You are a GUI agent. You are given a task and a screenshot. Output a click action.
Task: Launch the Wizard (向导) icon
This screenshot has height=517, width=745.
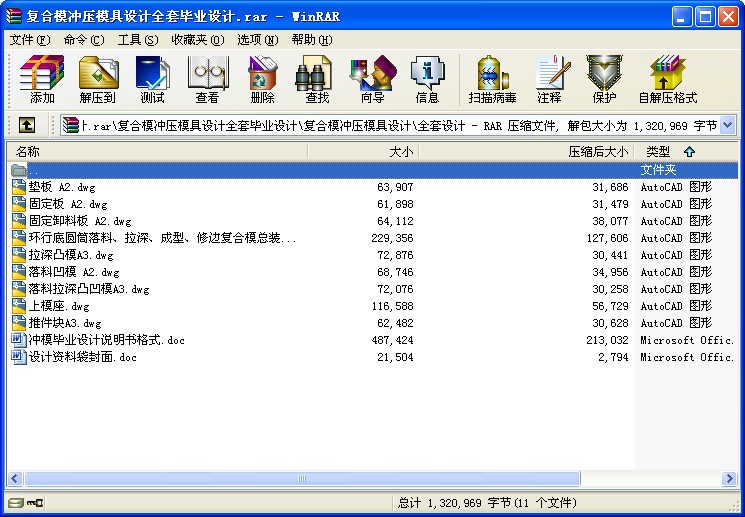click(x=372, y=80)
